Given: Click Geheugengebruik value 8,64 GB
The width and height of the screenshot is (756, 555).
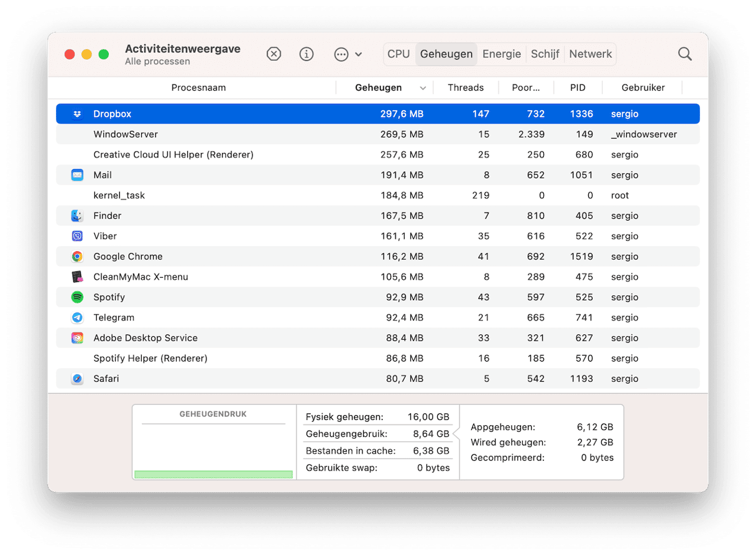Looking at the screenshot, I should [431, 434].
